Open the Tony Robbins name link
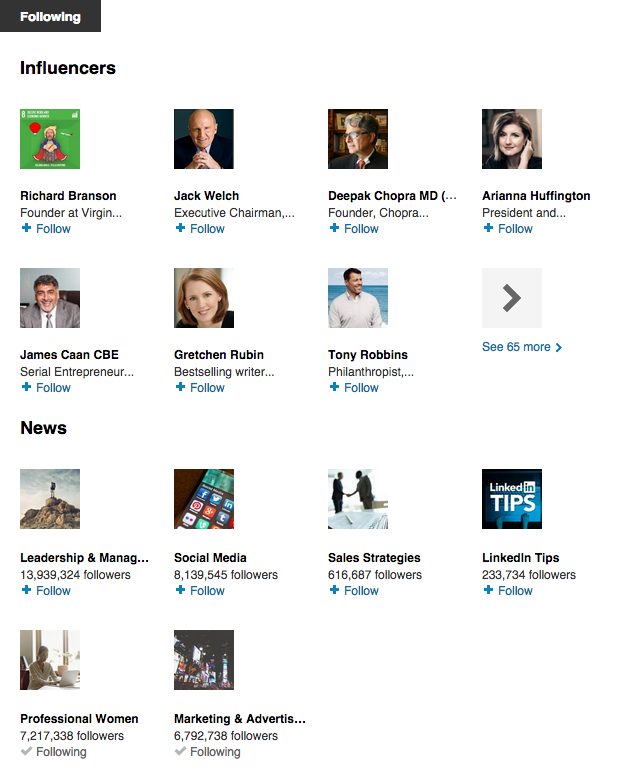 pos(368,355)
